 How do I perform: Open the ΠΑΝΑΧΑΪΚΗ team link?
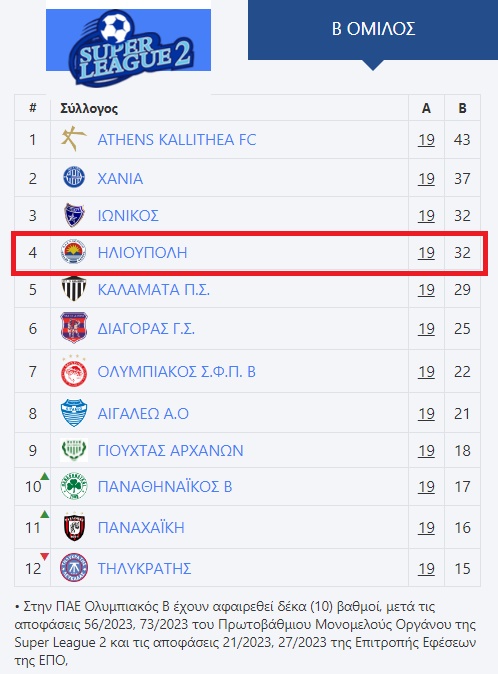point(141,527)
